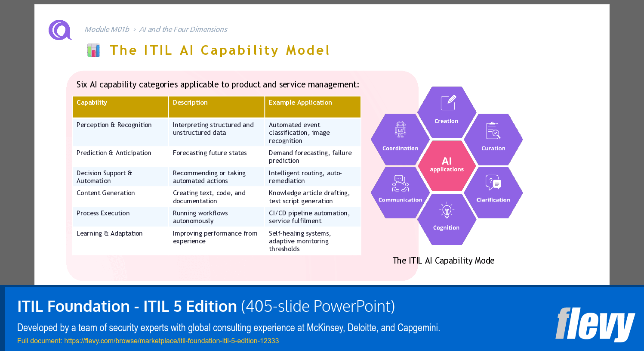Click 'Intelligent routing, auto-remediation' cell
This screenshot has height=351, width=644.
[313, 177]
